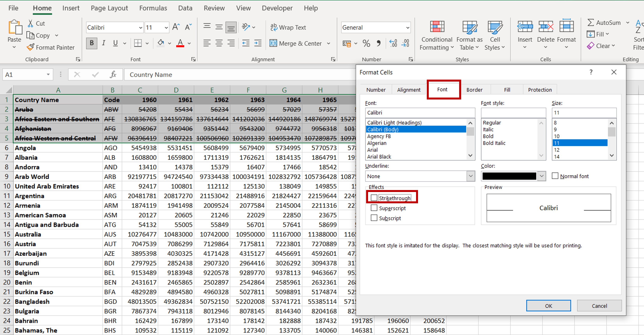Choose size 14 in the Size list
The height and width of the screenshot is (335, 644).
coord(557,156)
